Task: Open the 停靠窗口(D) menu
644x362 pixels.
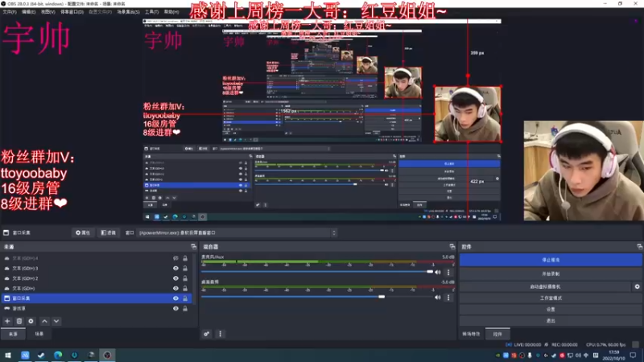Action: pyautogui.click(x=72, y=12)
